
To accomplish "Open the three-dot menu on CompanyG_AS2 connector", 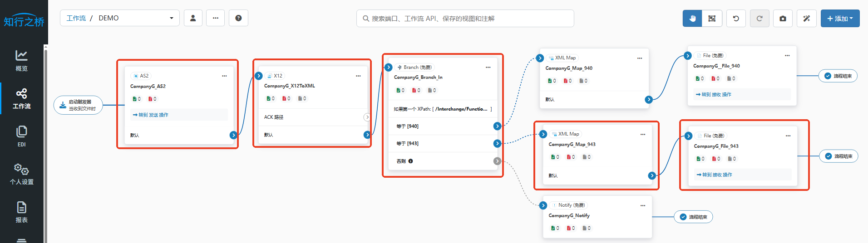I will tap(224, 76).
